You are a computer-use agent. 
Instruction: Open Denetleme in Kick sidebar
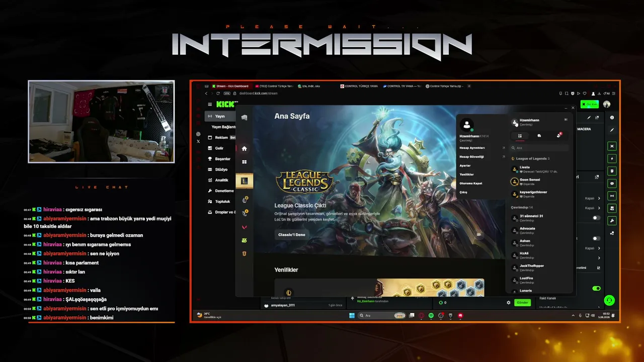pyautogui.click(x=221, y=191)
